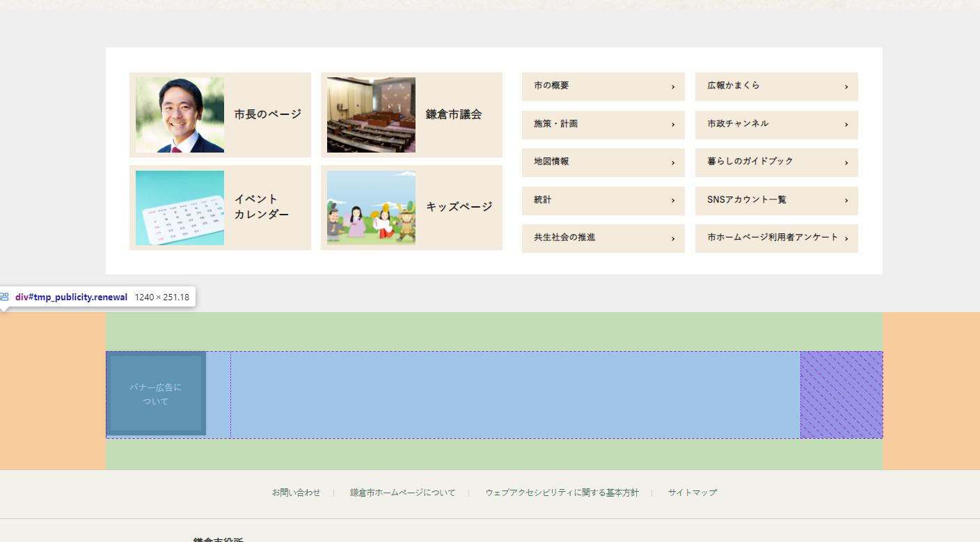Click the arrow beside 暮らしのガイドブック
980x542 pixels.
click(846, 163)
